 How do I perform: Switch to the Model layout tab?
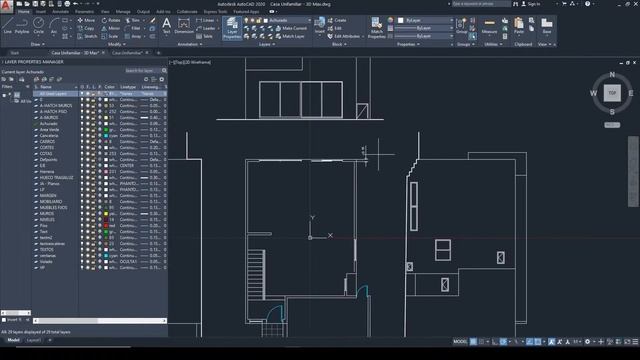pos(13,340)
